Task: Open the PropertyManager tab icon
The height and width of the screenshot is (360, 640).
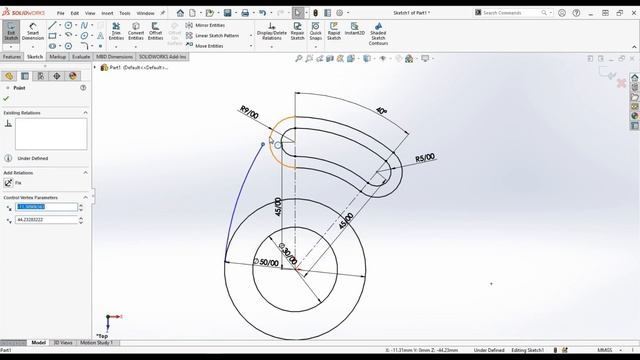Action: pyautogui.click(x=25, y=76)
